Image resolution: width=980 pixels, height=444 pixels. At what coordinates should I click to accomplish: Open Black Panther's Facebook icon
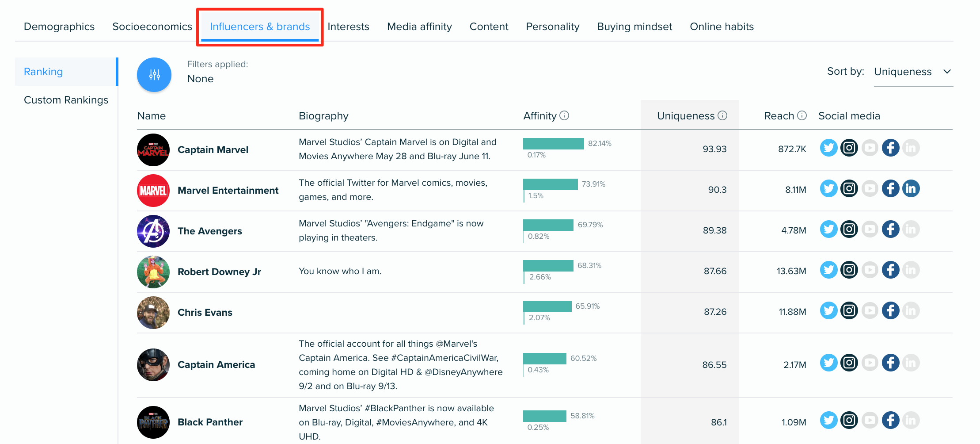click(x=891, y=420)
